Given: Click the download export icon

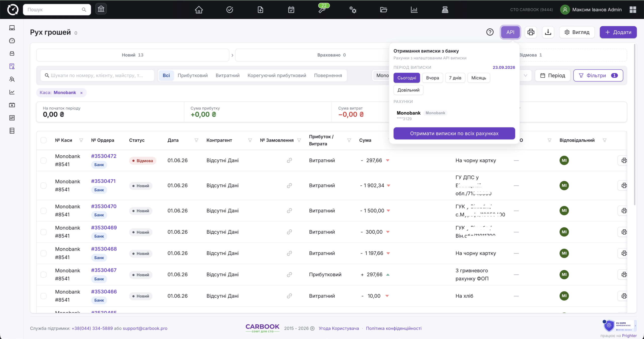Looking at the screenshot, I should coord(548,32).
